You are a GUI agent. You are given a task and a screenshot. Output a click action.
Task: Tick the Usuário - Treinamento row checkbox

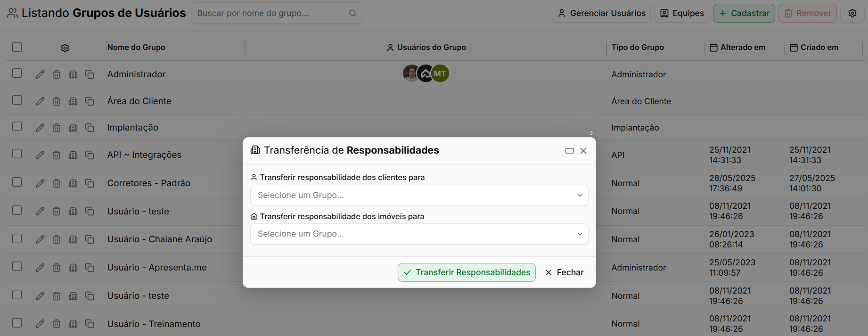[17, 323]
